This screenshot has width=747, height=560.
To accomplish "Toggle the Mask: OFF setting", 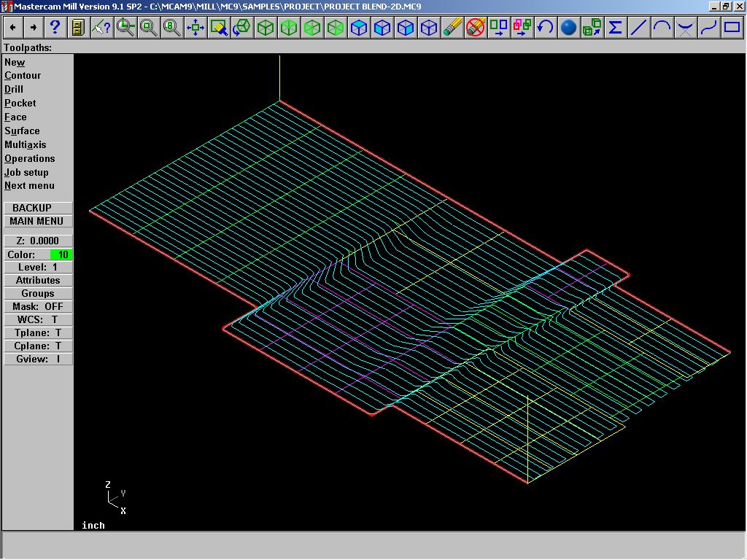I will (x=38, y=306).
